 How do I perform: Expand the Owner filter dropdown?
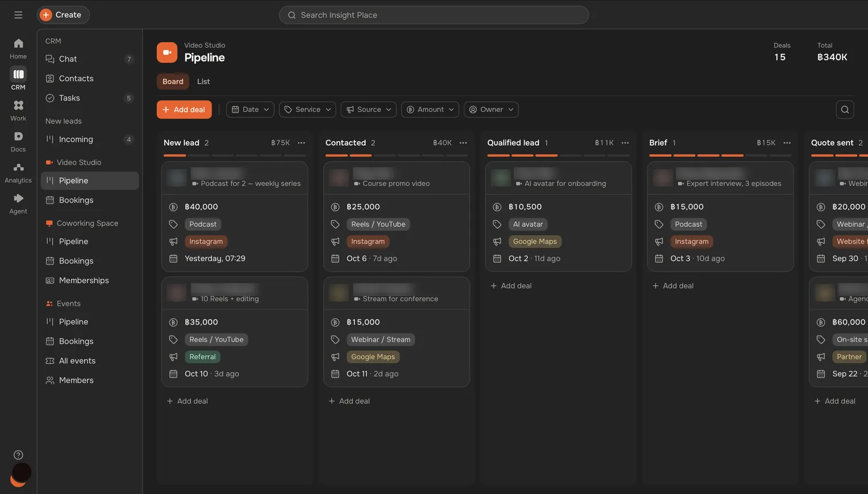tap(491, 110)
